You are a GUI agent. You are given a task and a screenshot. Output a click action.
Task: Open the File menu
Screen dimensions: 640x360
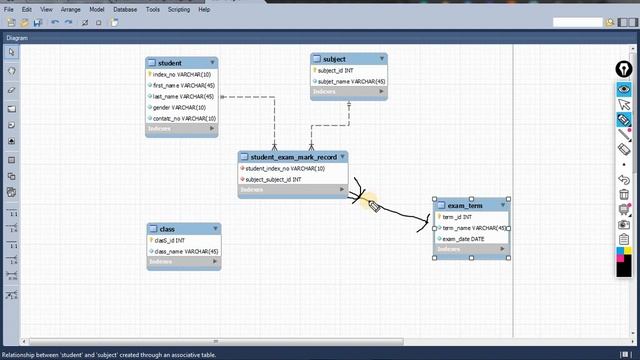click(x=9, y=9)
